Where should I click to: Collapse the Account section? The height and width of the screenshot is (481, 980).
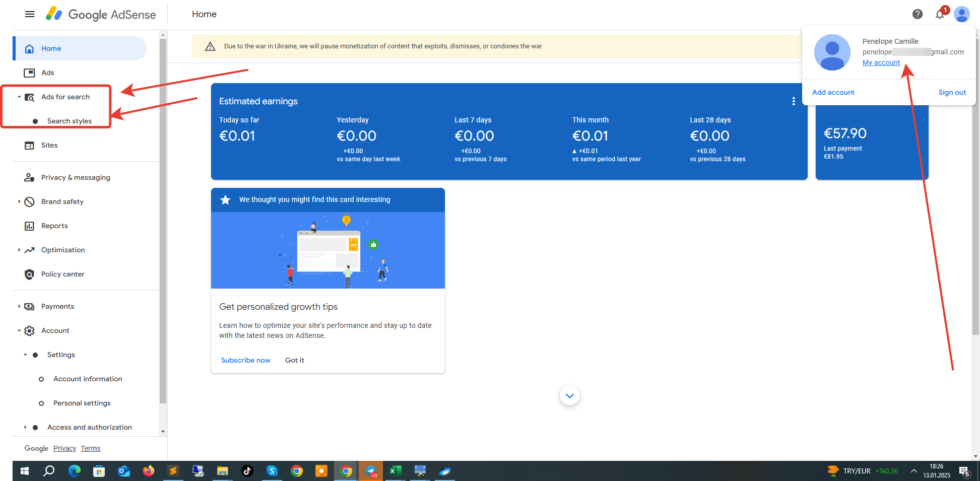pos(19,330)
